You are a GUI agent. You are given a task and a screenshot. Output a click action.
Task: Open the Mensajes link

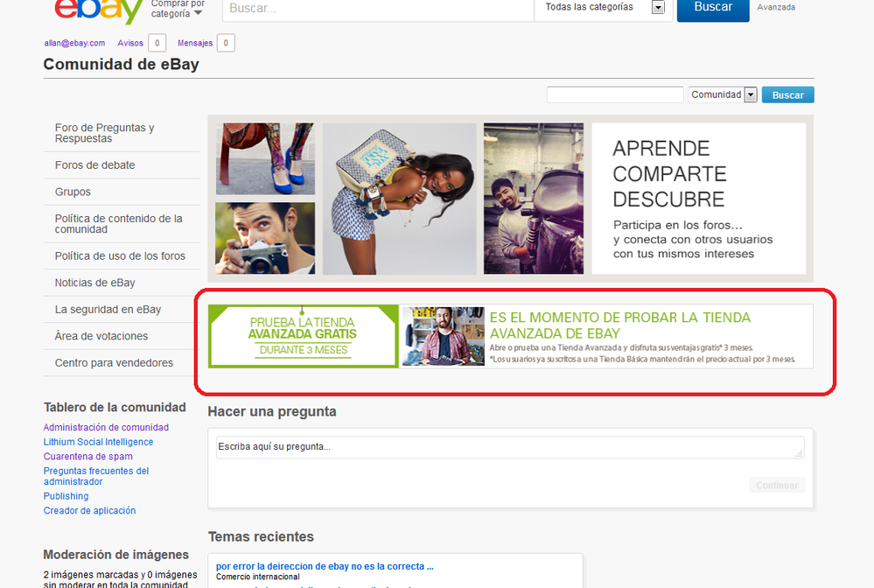pos(195,43)
